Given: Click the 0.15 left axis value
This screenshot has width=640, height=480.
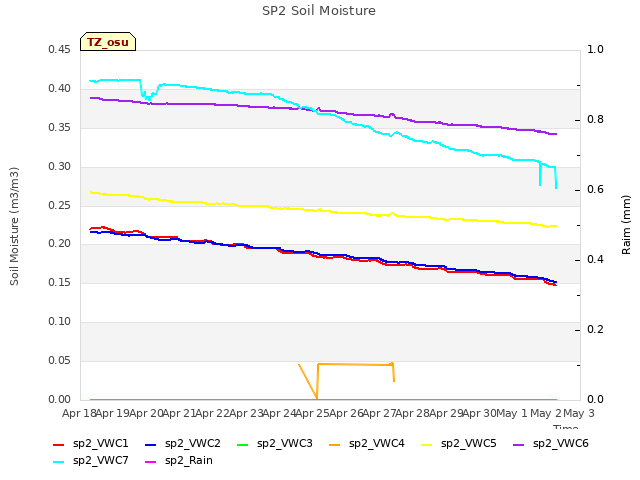Looking at the screenshot, I should 59,283.
